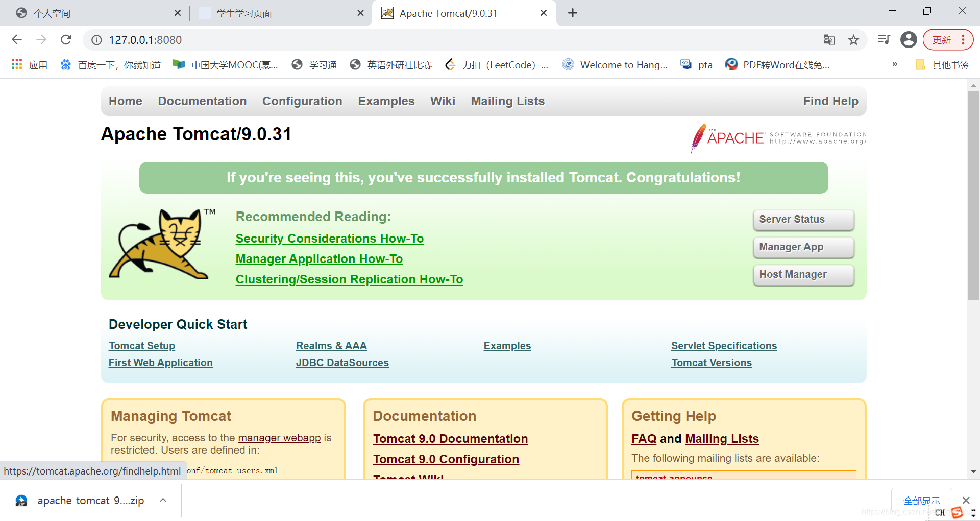The height and width of the screenshot is (521, 980).
Task: Open the Home nav item
Action: tap(126, 101)
